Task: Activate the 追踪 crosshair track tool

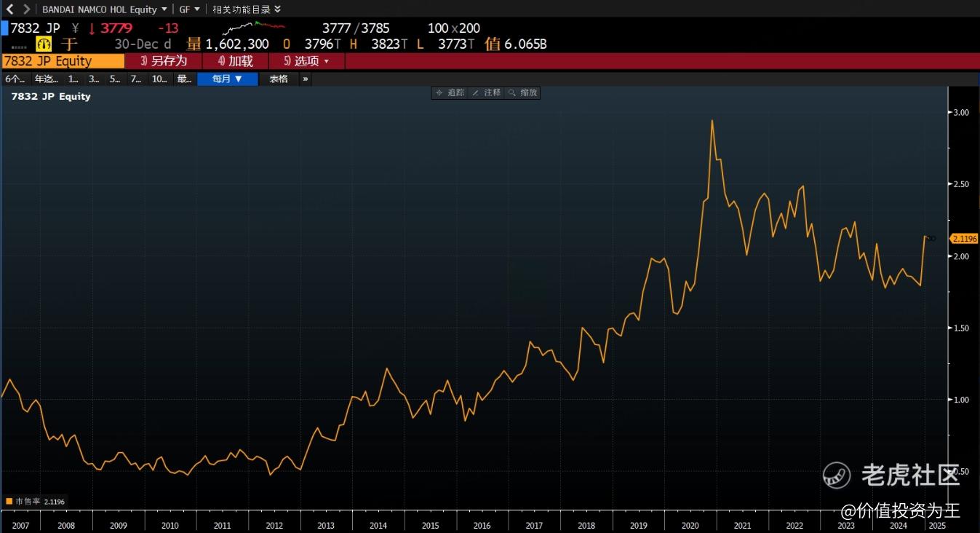Action: point(449,92)
